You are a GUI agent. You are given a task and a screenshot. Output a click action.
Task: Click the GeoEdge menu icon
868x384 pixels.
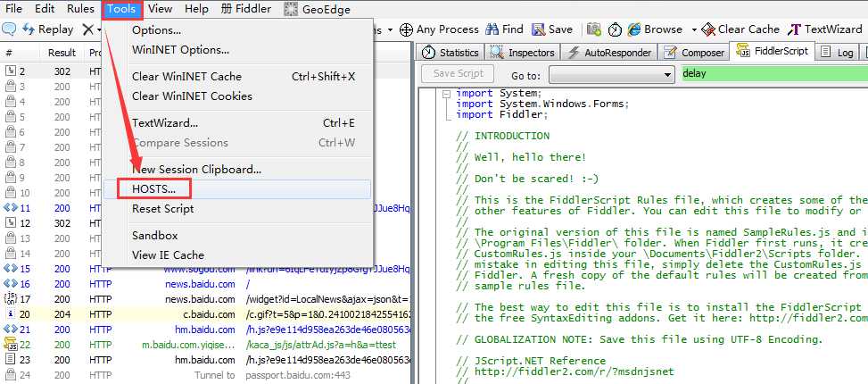pos(290,9)
